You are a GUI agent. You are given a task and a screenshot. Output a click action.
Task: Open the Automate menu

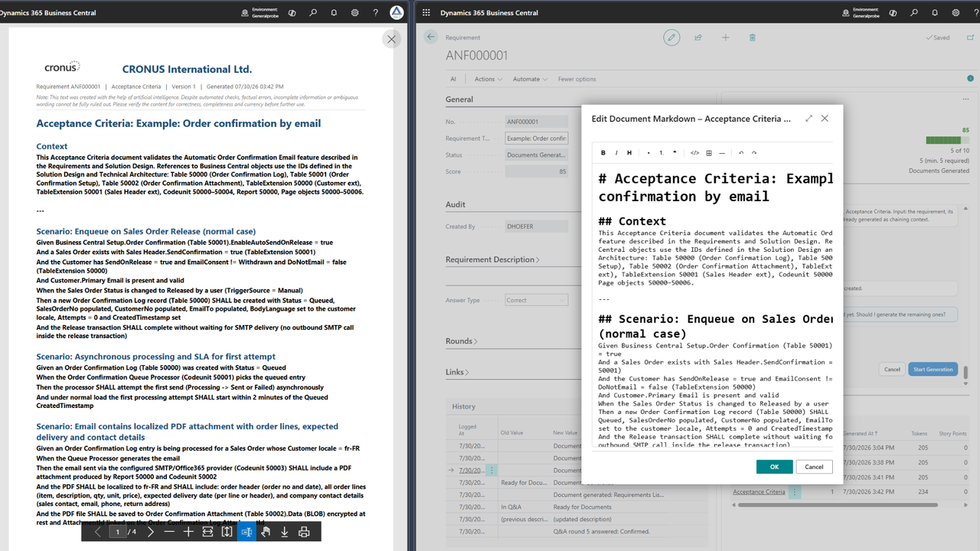point(530,79)
